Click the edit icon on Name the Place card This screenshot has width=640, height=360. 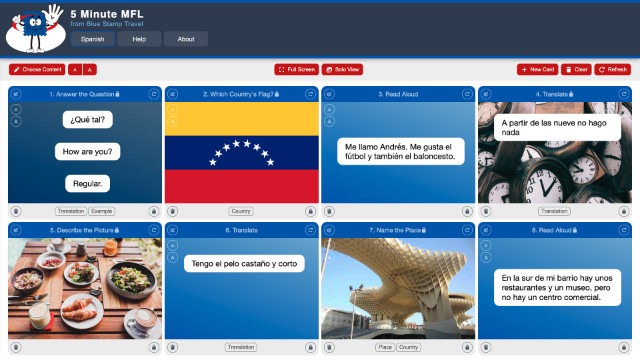pyautogui.click(x=329, y=230)
